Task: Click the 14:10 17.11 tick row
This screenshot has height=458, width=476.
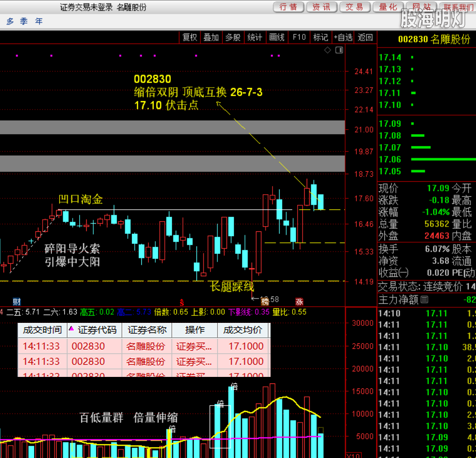Action: coord(426,313)
